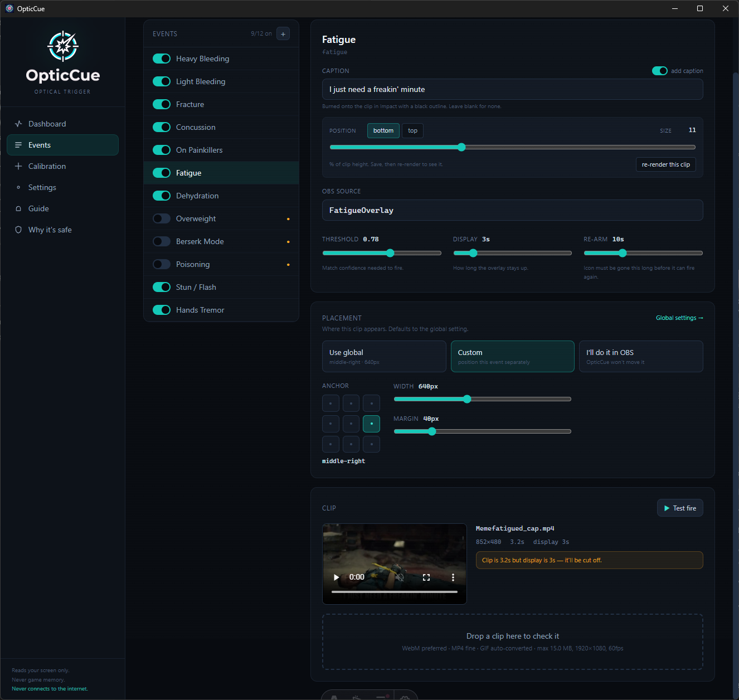Switch off the Fracture event
Image resolution: width=739 pixels, height=700 pixels.
[162, 104]
